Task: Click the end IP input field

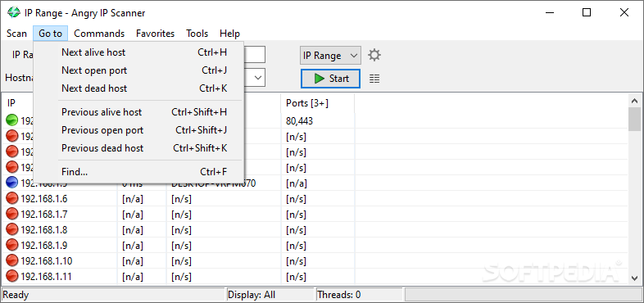Action: point(255,55)
